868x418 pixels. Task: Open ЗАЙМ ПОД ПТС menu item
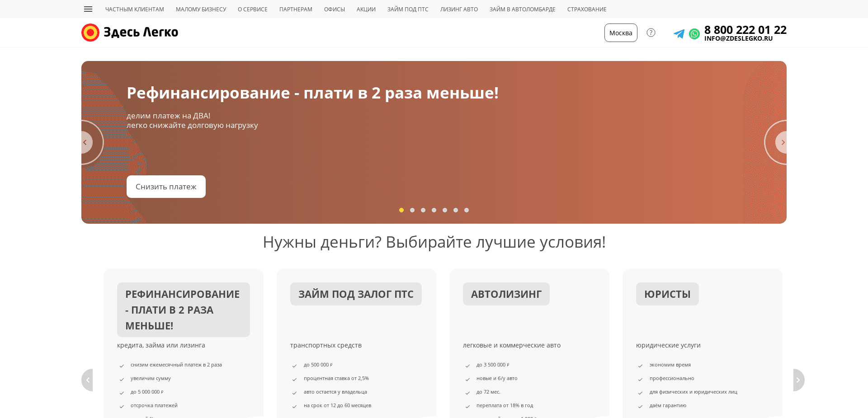[407, 9]
